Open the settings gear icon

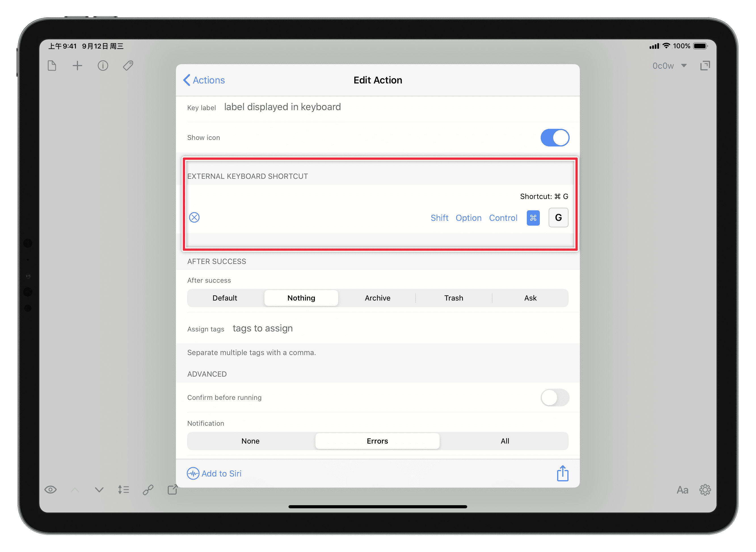(705, 490)
